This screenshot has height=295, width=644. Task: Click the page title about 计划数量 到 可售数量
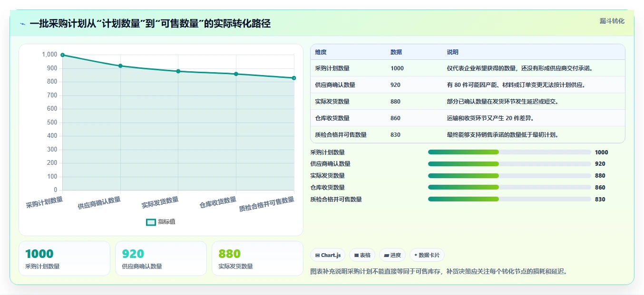[x=150, y=24]
